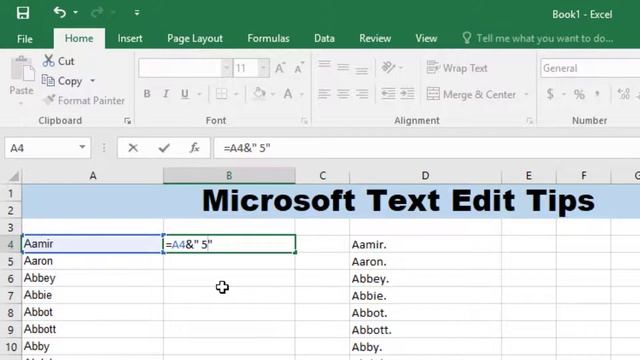
Task: Click the Fill Color bucket icon
Action: point(259,93)
